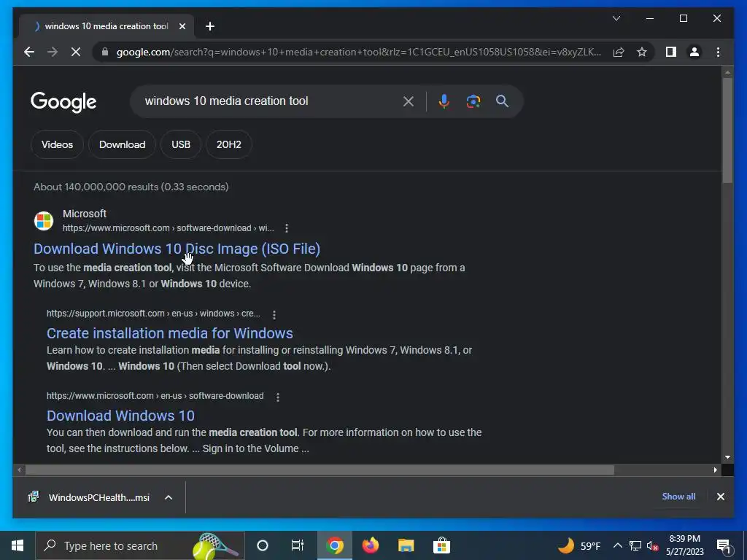Clear the Google search box
This screenshot has height=560, width=747.
409,101
